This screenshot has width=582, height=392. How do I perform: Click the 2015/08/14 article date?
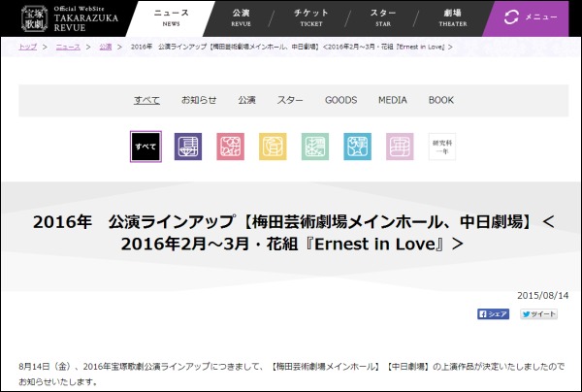tap(542, 296)
